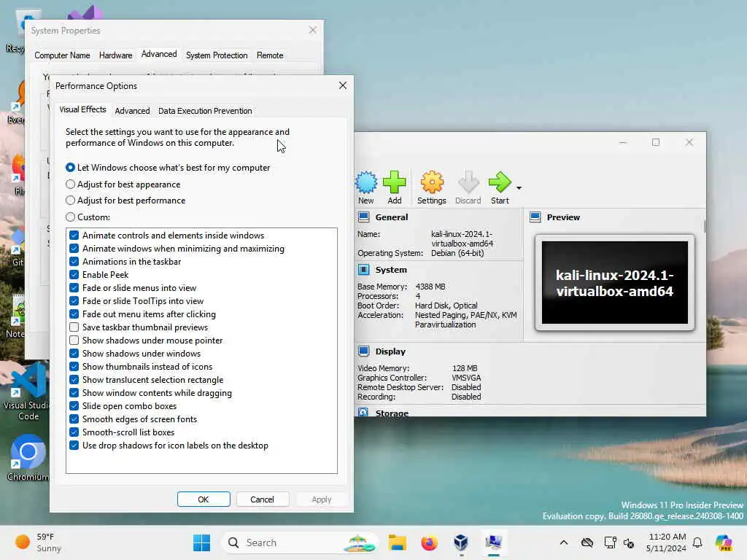This screenshot has width=747, height=560.
Task: Click the Preview section monitor icon
Action: click(535, 217)
